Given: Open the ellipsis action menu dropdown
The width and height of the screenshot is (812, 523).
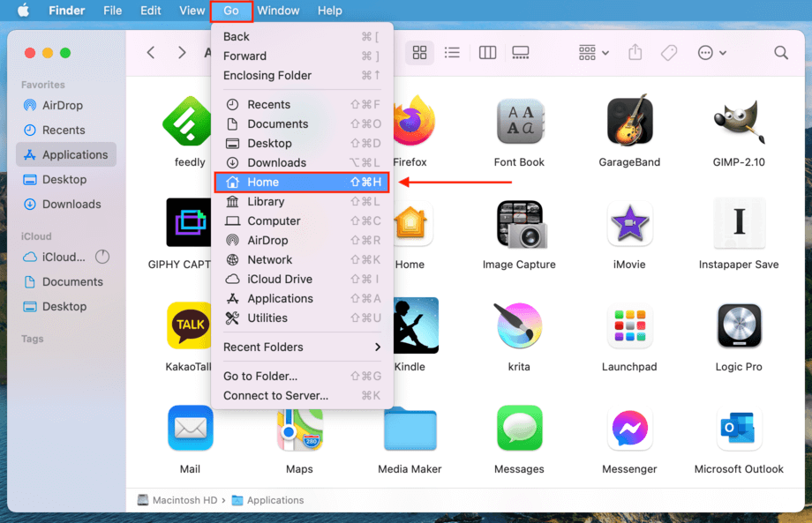Looking at the screenshot, I should [712, 52].
